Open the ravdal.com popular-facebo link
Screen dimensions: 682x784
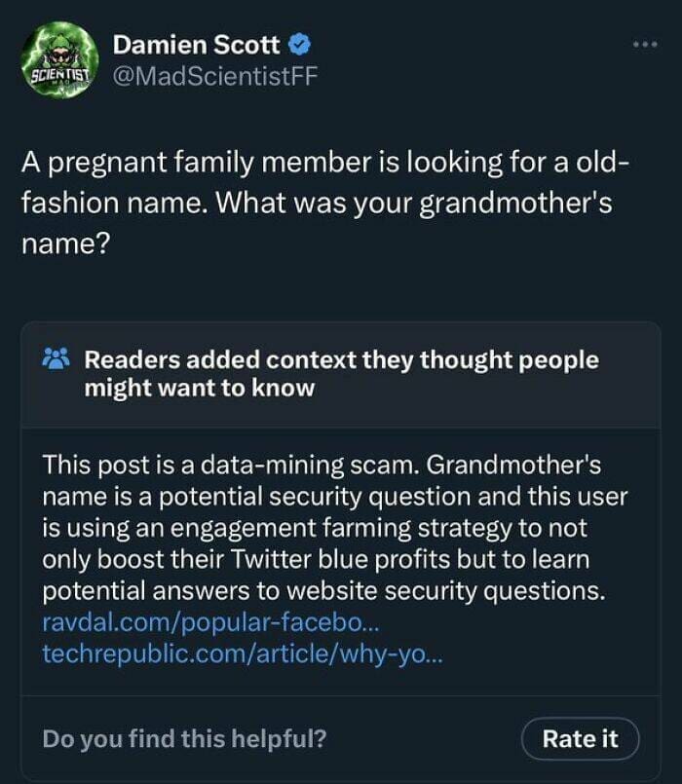tap(210, 622)
